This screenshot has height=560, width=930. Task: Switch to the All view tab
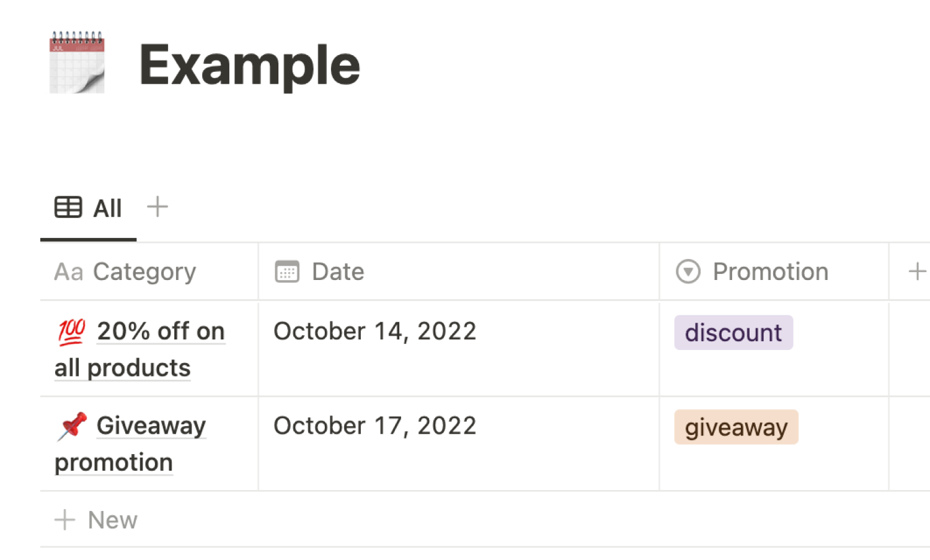89,209
